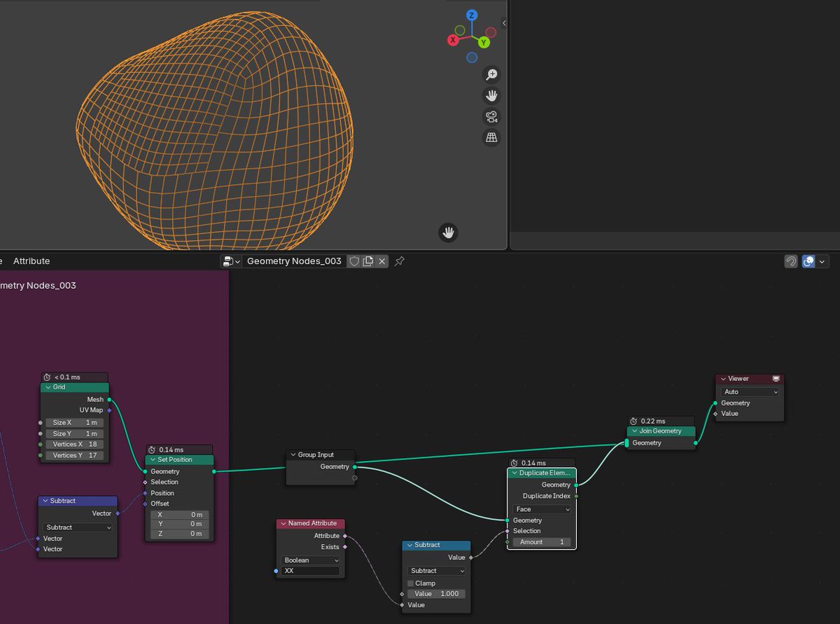Open math Subtract operation dropdown above Clamp
The image size is (840, 624).
point(436,571)
